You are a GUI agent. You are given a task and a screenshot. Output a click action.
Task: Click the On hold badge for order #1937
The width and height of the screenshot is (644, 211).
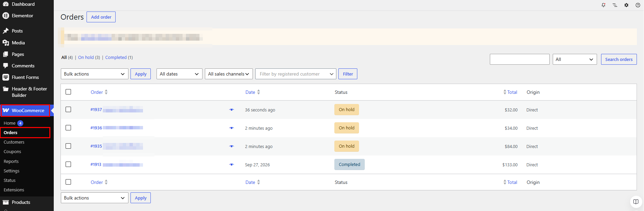347,110
